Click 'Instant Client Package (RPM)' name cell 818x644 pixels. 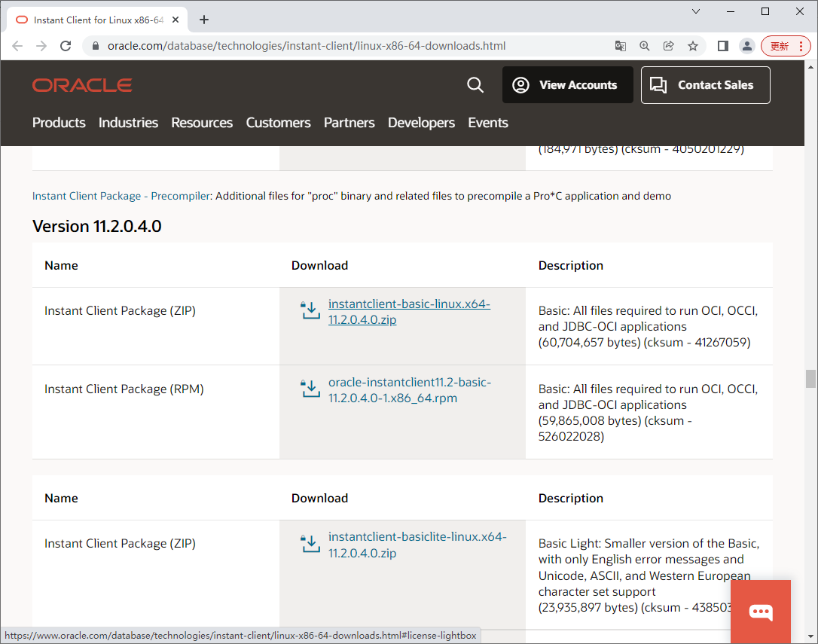pos(124,389)
